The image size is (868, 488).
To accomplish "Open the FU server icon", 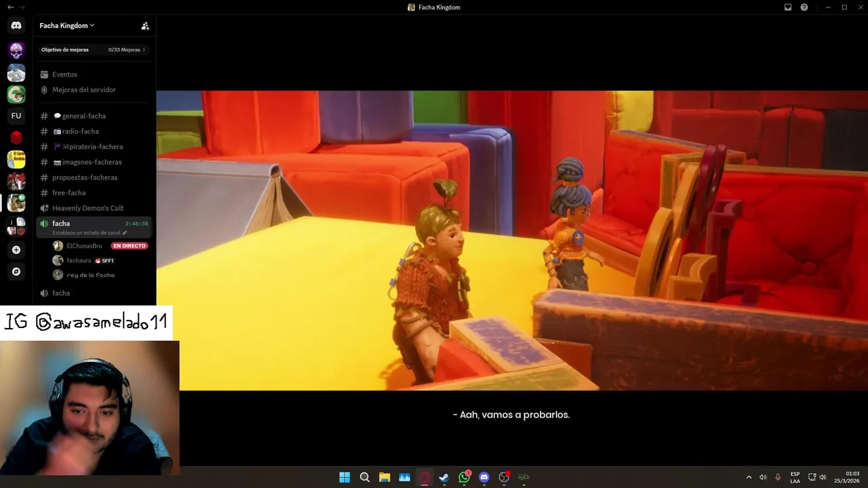I will pyautogui.click(x=16, y=116).
